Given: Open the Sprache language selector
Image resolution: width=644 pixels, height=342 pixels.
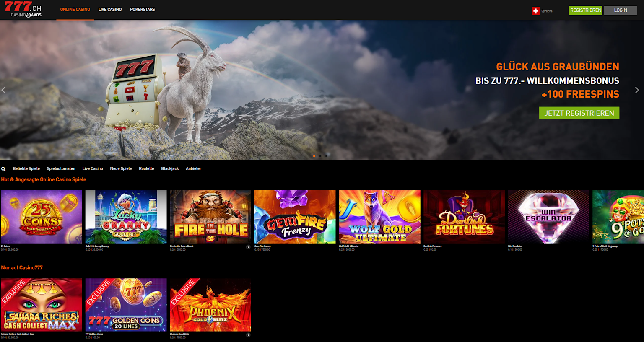Looking at the screenshot, I should (547, 11).
